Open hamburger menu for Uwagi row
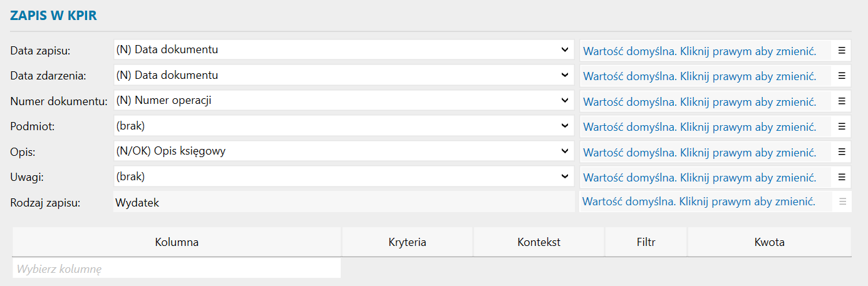The height and width of the screenshot is (286, 868). tap(842, 177)
